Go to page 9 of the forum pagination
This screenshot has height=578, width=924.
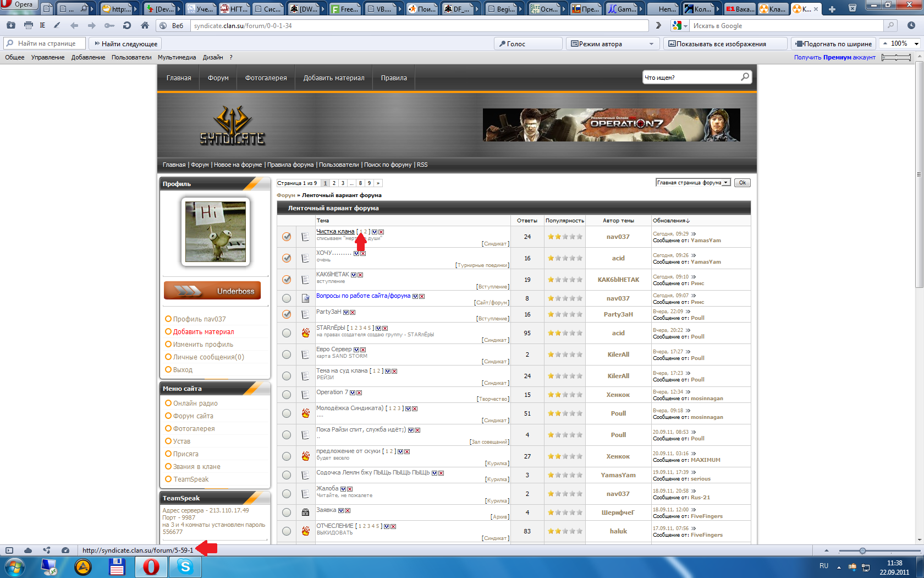(x=369, y=183)
